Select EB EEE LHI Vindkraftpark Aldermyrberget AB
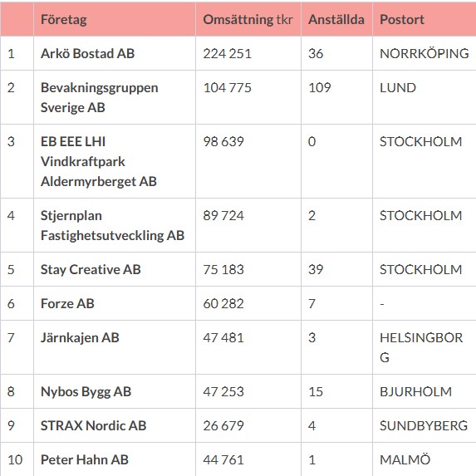The width and height of the screenshot is (476, 476). pyautogui.click(x=99, y=161)
